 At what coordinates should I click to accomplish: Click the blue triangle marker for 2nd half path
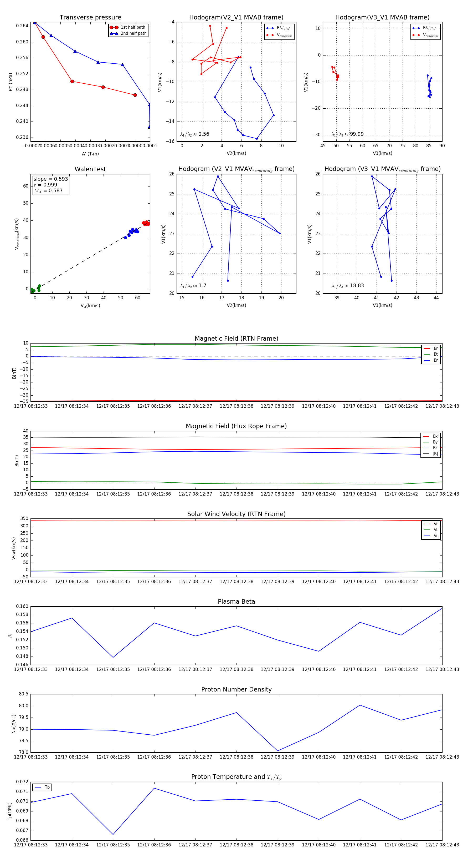tap(114, 33)
